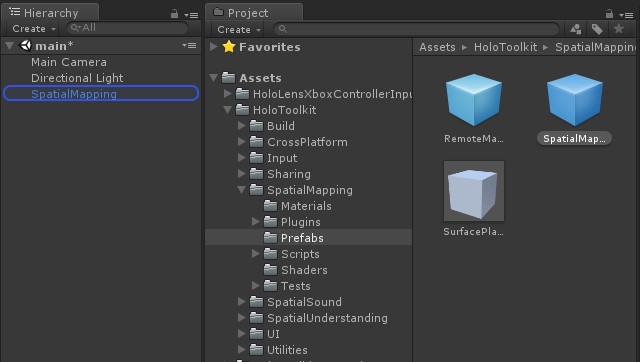Toggle the Project panel lock icon
640x362 pixels.
pyautogui.click(x=609, y=14)
